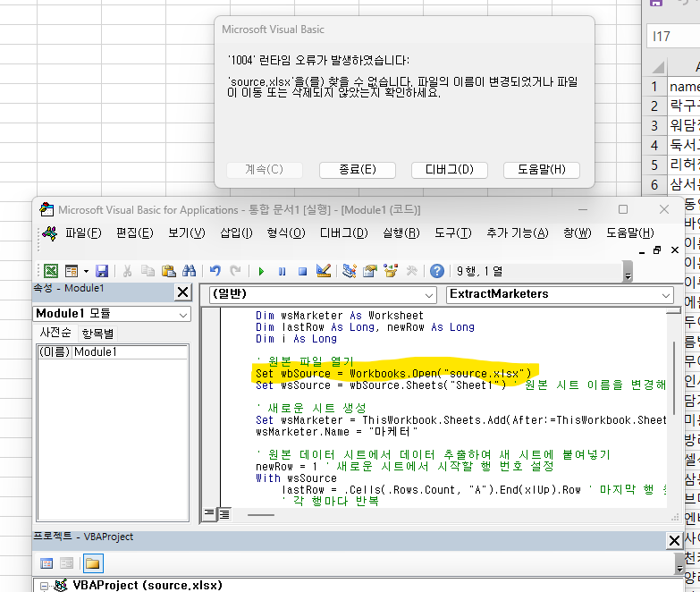Undo the last action
Image resolution: width=700 pixels, height=592 pixels.
215,271
